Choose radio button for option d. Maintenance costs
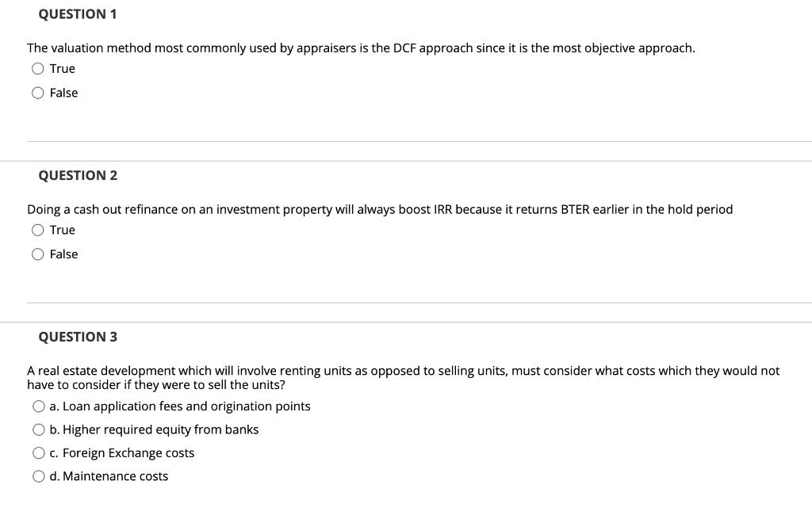 point(39,477)
